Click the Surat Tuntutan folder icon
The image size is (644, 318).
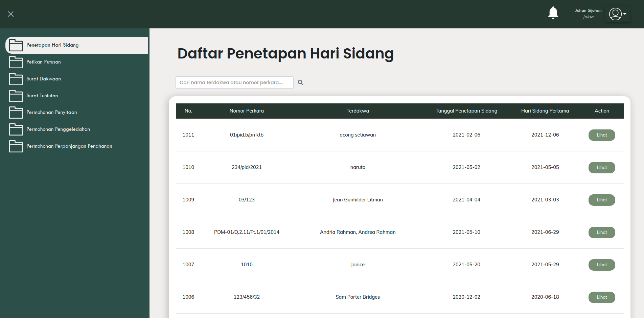(x=16, y=96)
